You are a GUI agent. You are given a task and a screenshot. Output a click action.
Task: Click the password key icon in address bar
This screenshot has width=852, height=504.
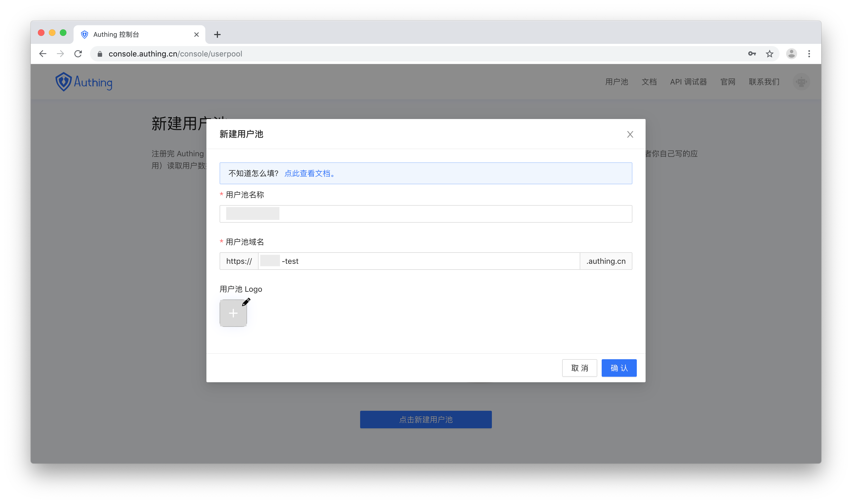pyautogui.click(x=752, y=54)
